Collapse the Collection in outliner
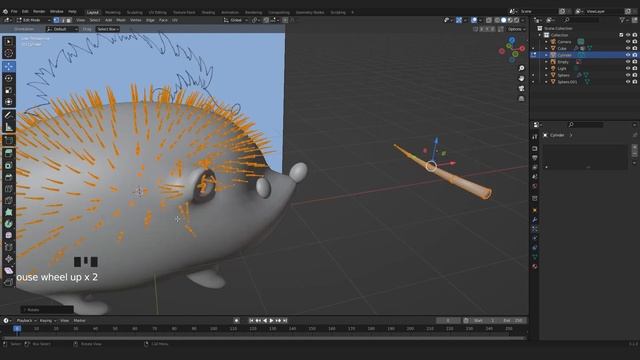 tap(540, 35)
